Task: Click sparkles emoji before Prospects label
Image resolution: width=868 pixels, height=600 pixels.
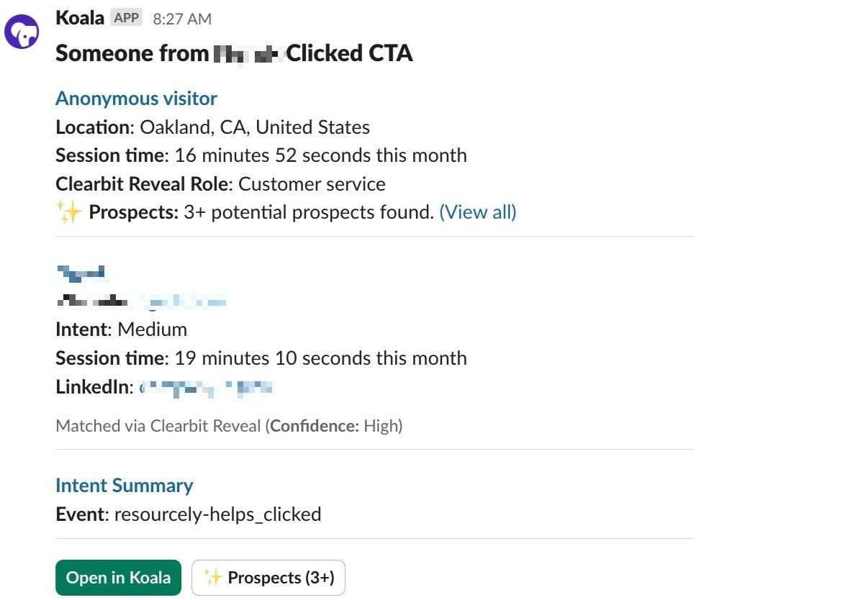Action: point(69,213)
